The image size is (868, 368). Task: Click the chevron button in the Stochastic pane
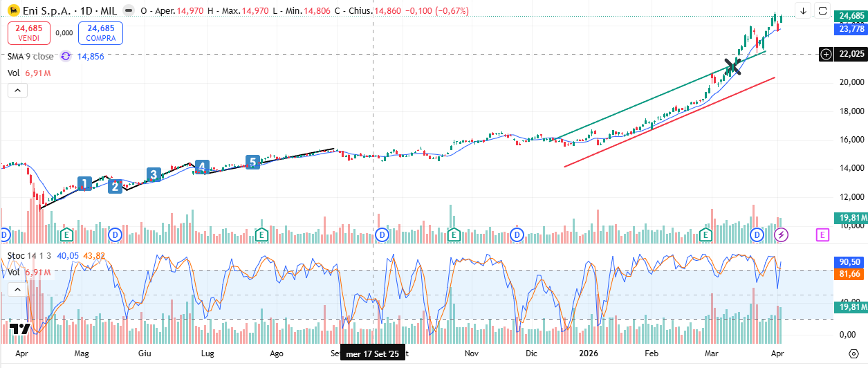point(17,290)
